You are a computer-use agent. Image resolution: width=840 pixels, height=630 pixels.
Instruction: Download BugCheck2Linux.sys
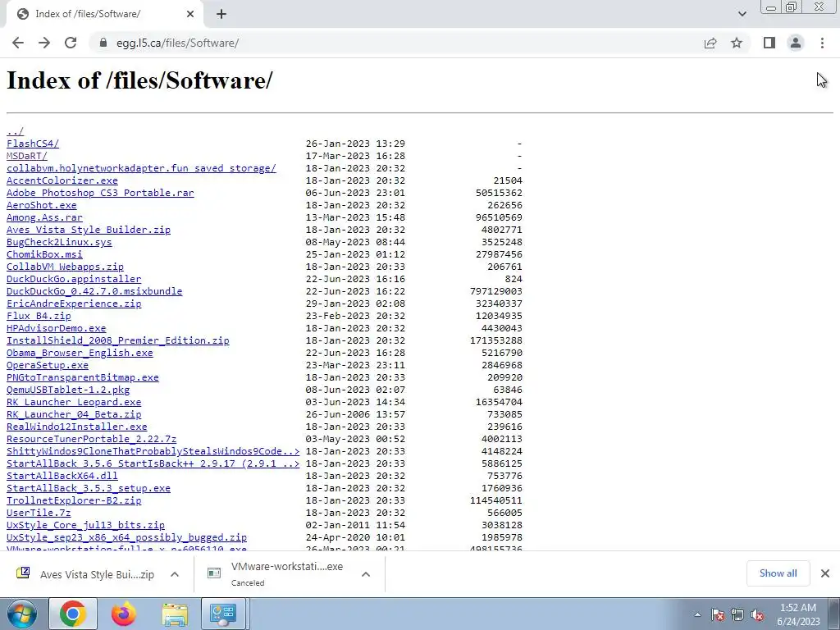(59, 242)
